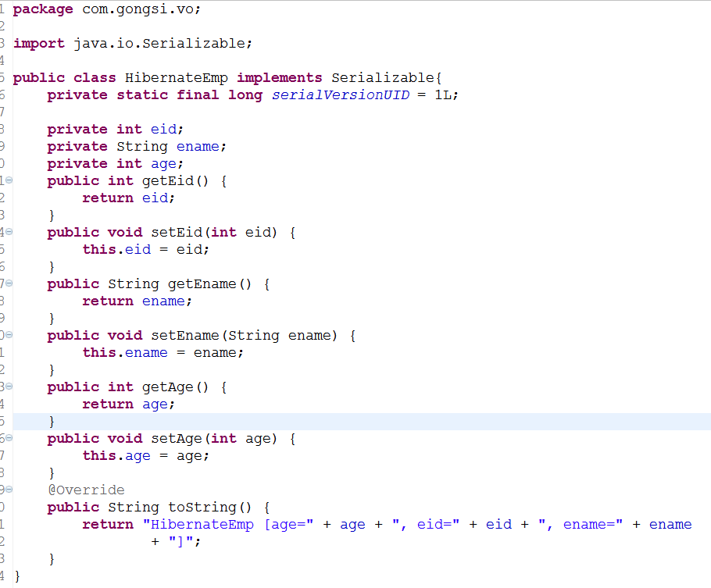Click the package name com.gongsi.vo
The image size is (711, 588).
coord(139,9)
